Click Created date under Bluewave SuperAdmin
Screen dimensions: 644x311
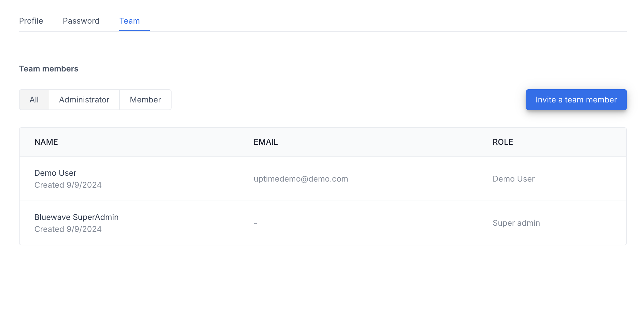(x=68, y=229)
